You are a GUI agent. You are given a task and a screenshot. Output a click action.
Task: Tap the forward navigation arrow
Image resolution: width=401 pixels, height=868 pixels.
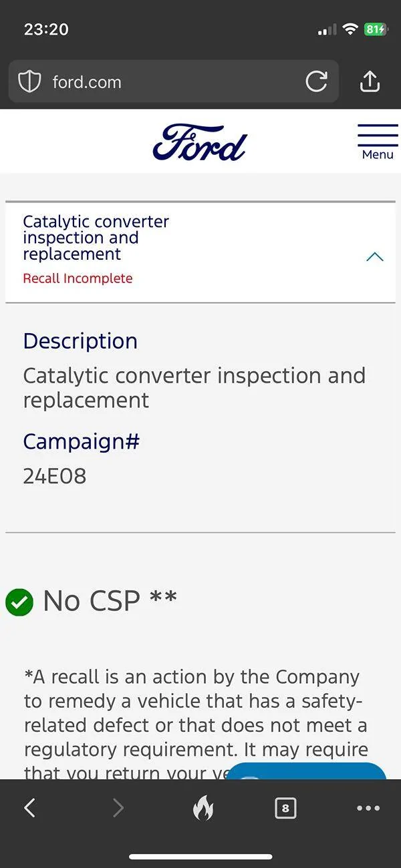click(118, 808)
